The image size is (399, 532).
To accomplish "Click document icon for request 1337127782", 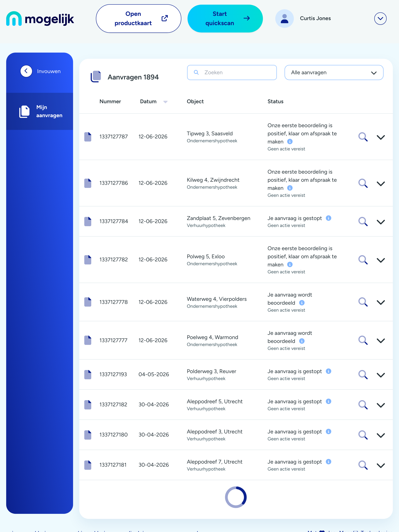I will coord(88,259).
